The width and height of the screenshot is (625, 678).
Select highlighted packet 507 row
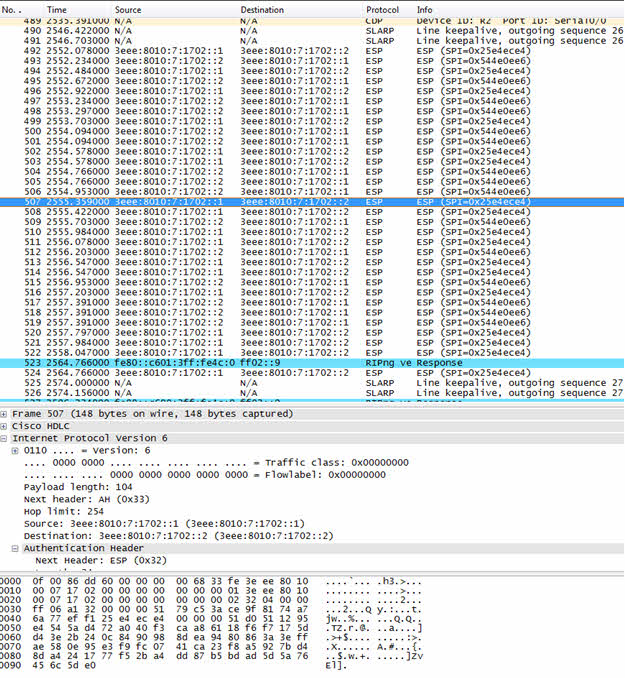pos(312,201)
